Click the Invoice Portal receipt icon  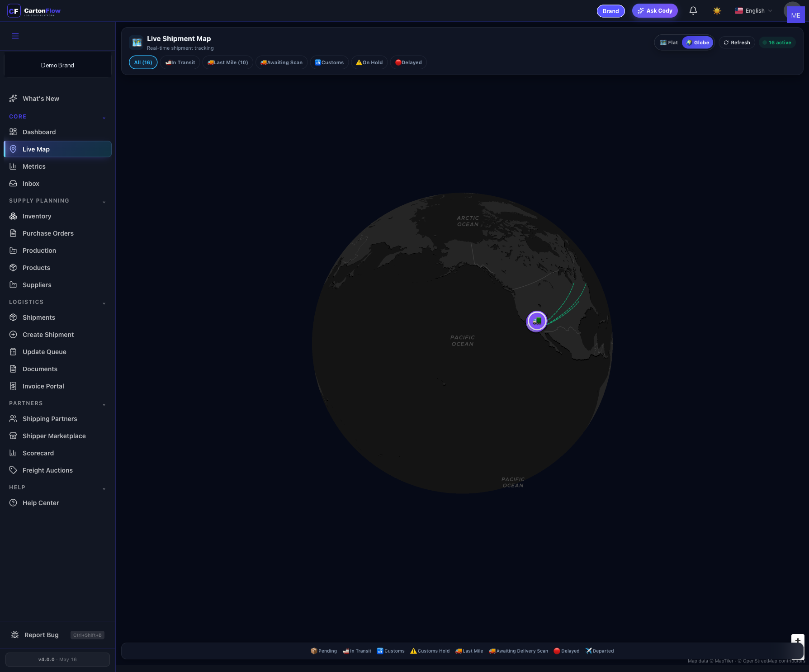[13, 386]
